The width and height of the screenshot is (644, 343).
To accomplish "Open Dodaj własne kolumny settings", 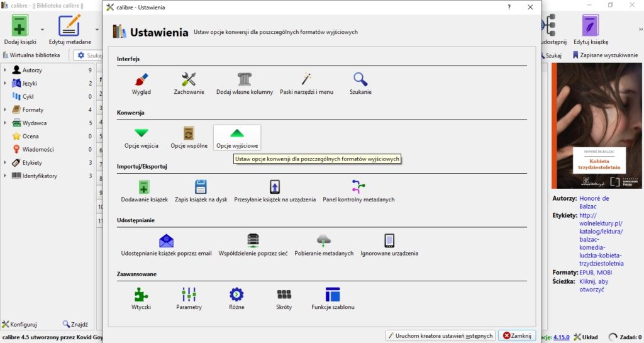I will coord(245,84).
